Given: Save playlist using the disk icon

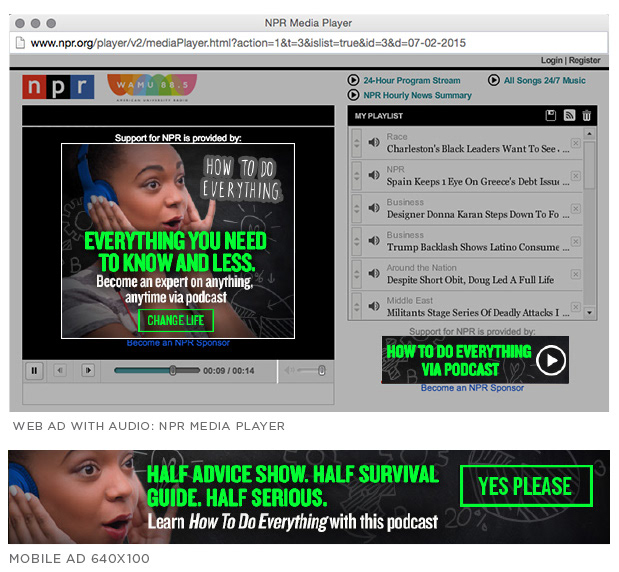Looking at the screenshot, I should (550, 115).
